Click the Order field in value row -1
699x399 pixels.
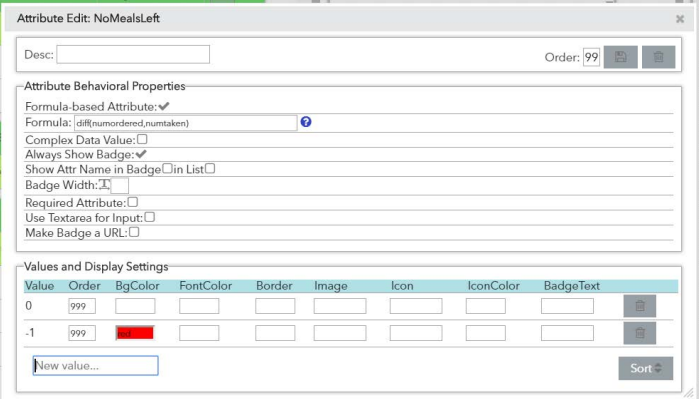82,333
